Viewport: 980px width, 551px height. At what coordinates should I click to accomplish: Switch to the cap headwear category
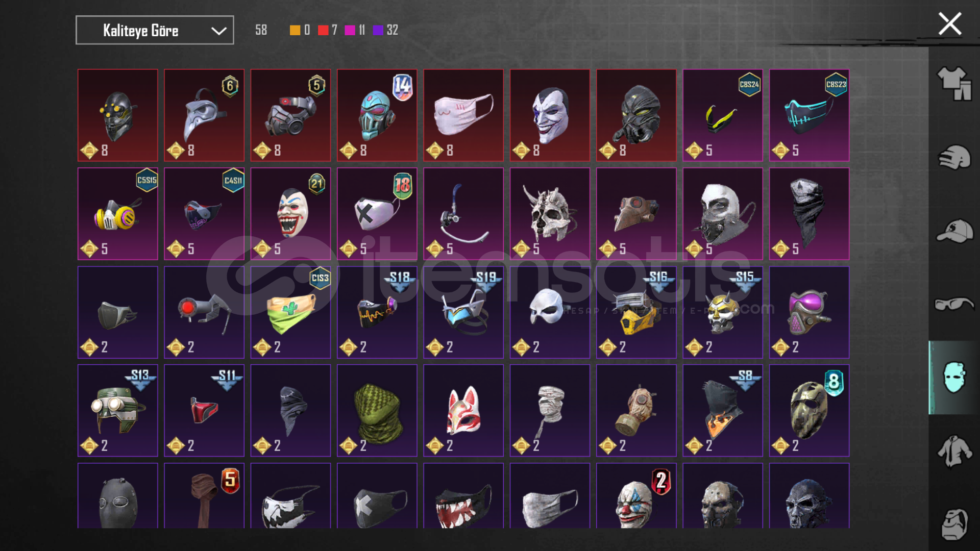(953, 231)
